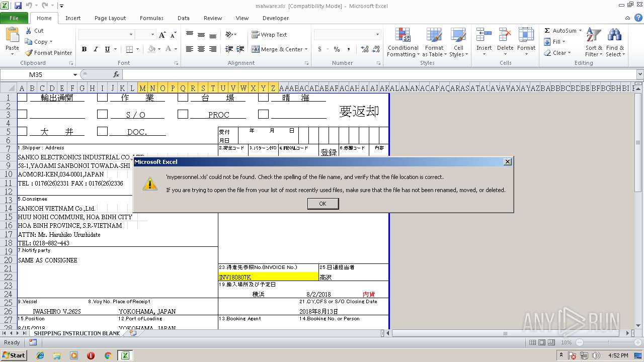Switch to the Formulas tab
644x362 pixels.
(151, 18)
